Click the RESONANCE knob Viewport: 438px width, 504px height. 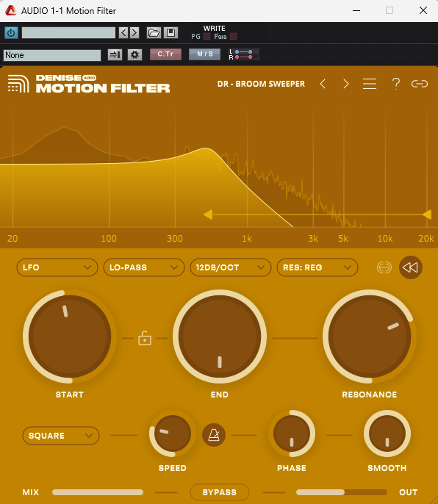click(370, 336)
